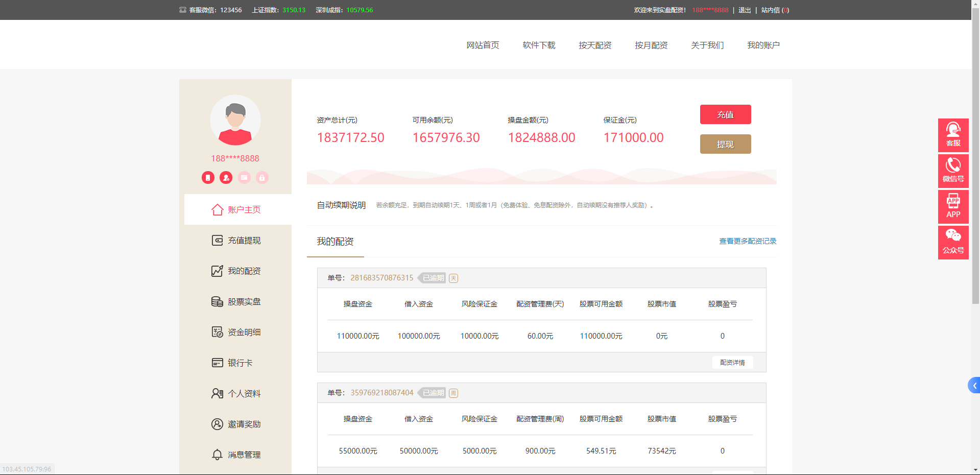
Task: Expand the blue side panel arrow
Action: pos(974,386)
